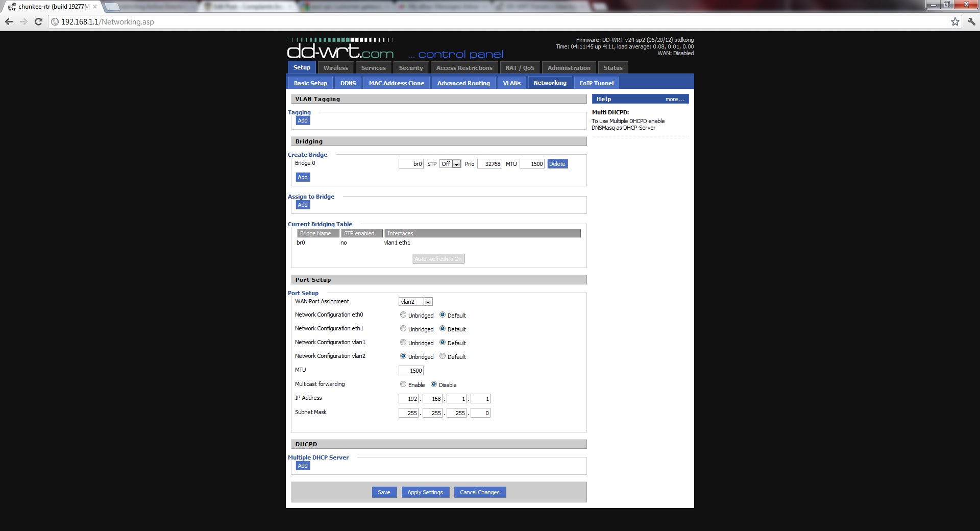This screenshot has height=531, width=980.
Task: Click the browser forward arrow
Action: tap(23, 22)
